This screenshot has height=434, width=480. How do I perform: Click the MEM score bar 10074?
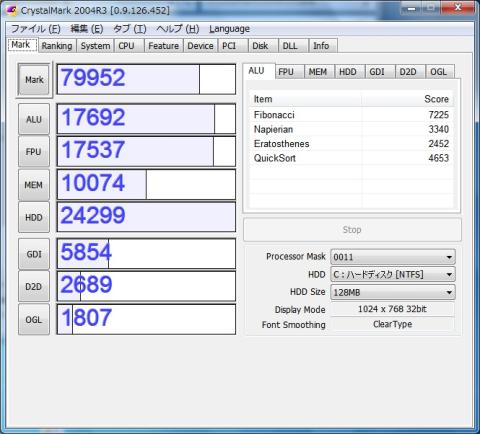pos(146,184)
